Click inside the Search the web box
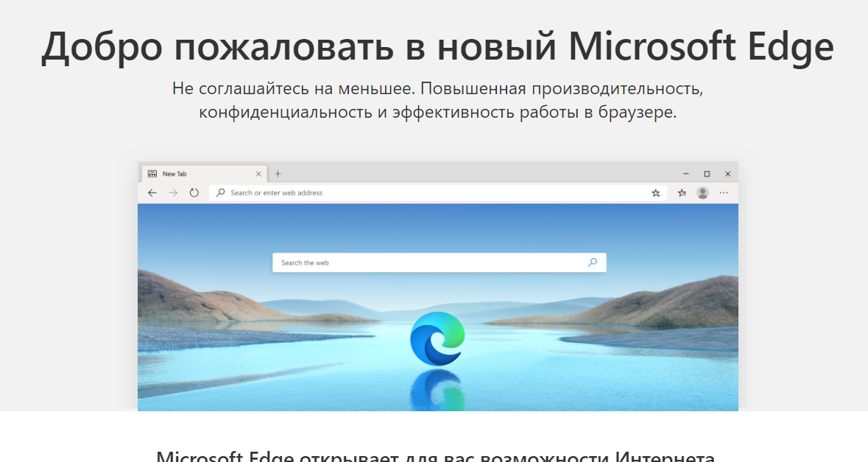 tap(427, 263)
